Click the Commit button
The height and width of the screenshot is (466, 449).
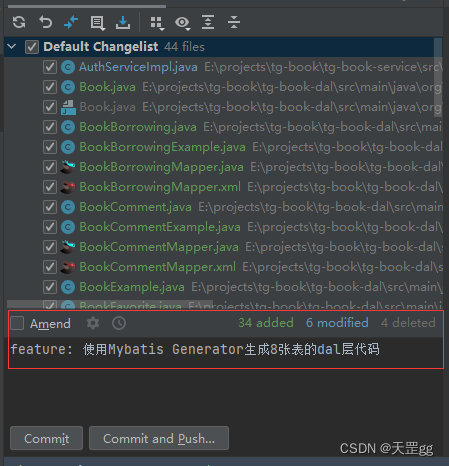click(x=46, y=438)
